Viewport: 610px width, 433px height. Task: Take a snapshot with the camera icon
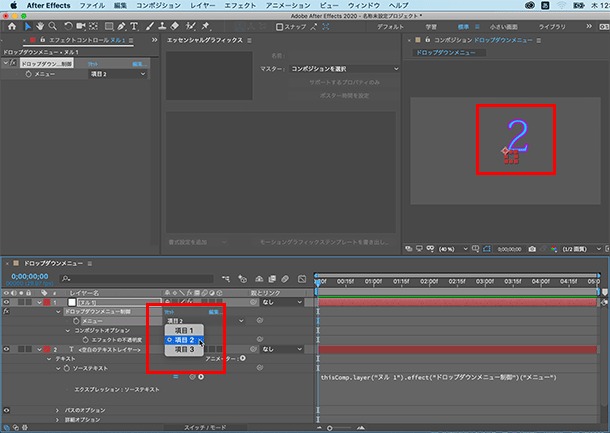coord(532,249)
